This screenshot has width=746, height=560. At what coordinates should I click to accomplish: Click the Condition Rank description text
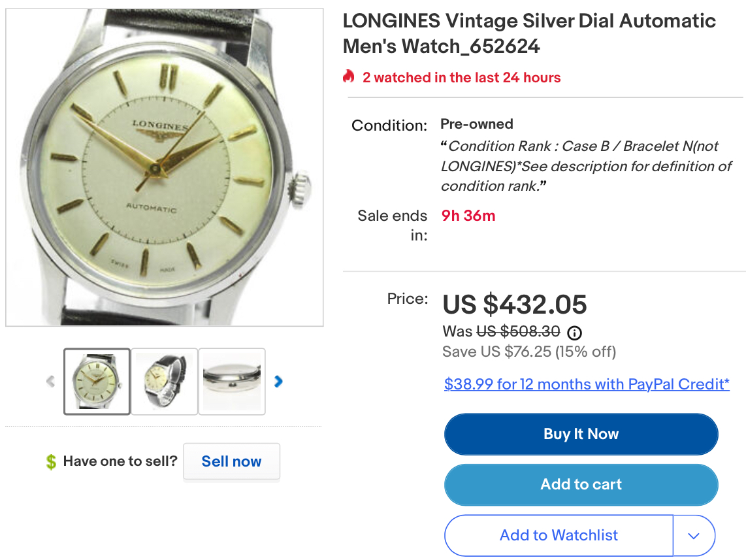(586, 166)
